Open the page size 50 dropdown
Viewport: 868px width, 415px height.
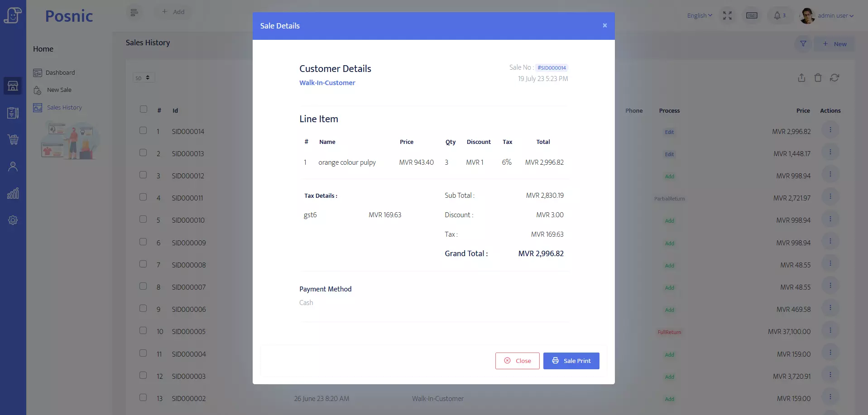144,78
